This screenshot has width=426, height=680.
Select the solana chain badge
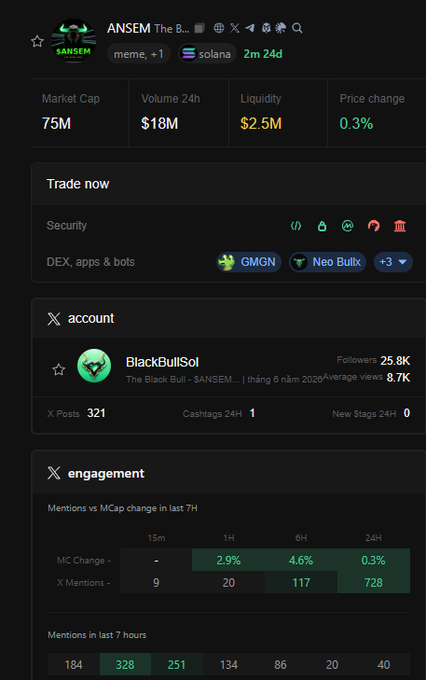point(207,54)
